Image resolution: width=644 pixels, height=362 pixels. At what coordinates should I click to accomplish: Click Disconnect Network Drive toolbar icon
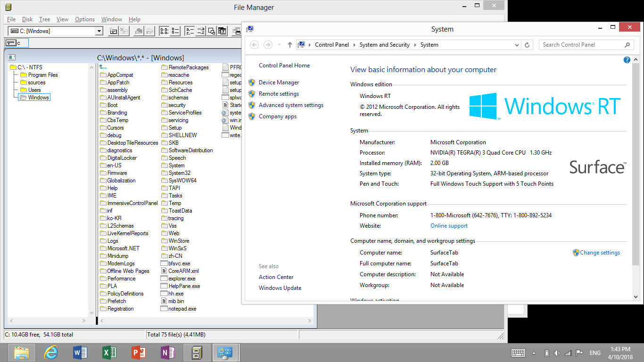coord(124,31)
